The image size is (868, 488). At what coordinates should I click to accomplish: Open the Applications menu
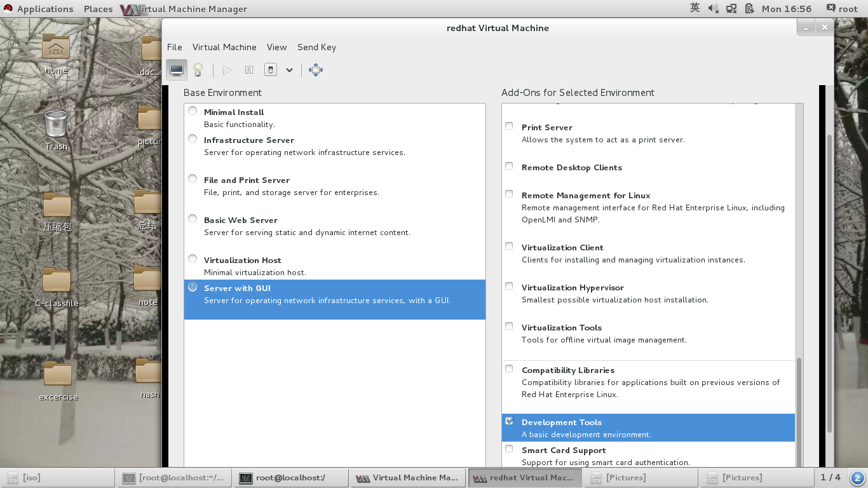44,9
